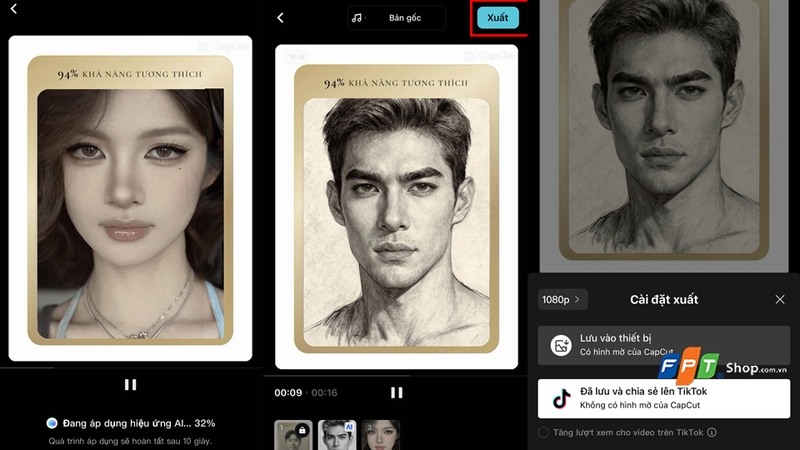Open the 1080p resolution selector
The image size is (800, 450).
click(x=563, y=299)
